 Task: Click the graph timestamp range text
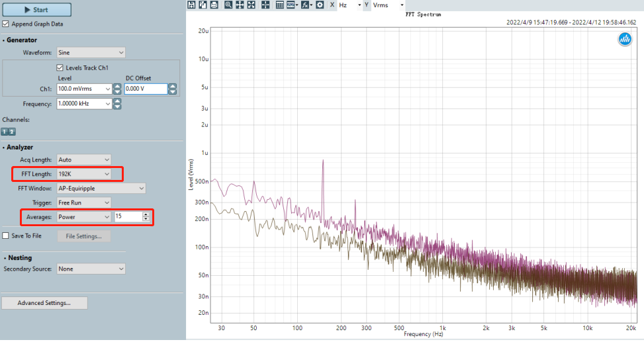pyautogui.click(x=571, y=22)
